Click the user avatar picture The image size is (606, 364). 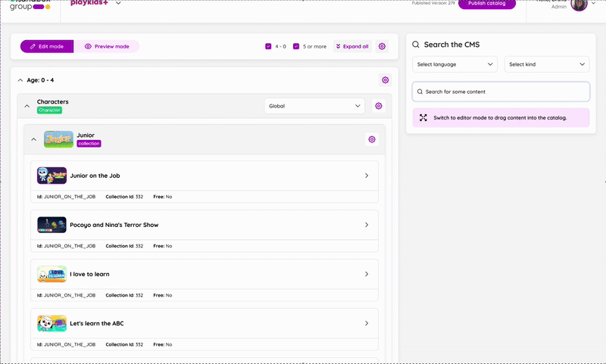(579, 4)
